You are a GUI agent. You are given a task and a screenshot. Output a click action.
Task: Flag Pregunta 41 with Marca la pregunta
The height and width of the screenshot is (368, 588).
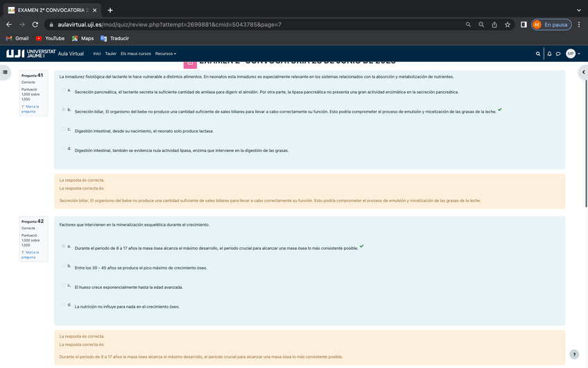[30, 109]
